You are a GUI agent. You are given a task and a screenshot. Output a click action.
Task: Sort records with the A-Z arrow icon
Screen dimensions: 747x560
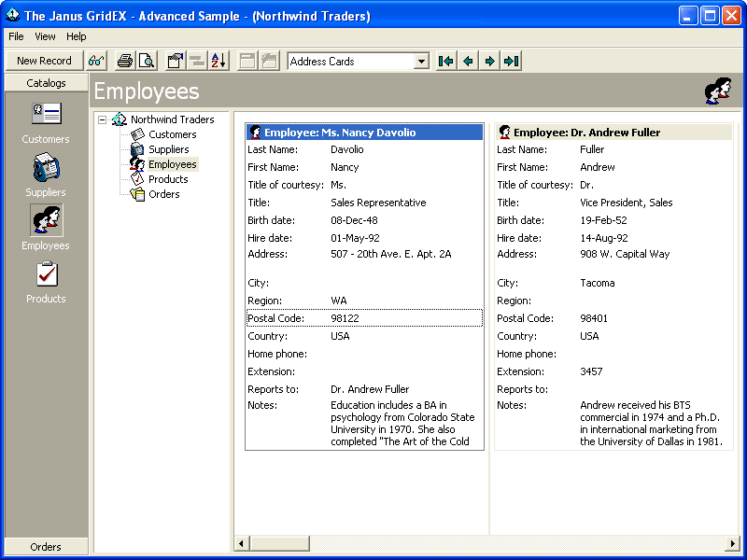[x=218, y=61]
